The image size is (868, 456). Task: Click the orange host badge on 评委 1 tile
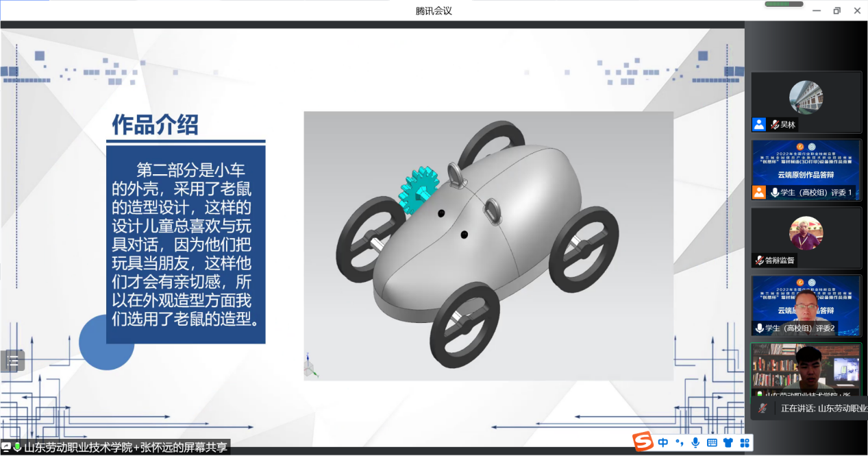(x=759, y=192)
